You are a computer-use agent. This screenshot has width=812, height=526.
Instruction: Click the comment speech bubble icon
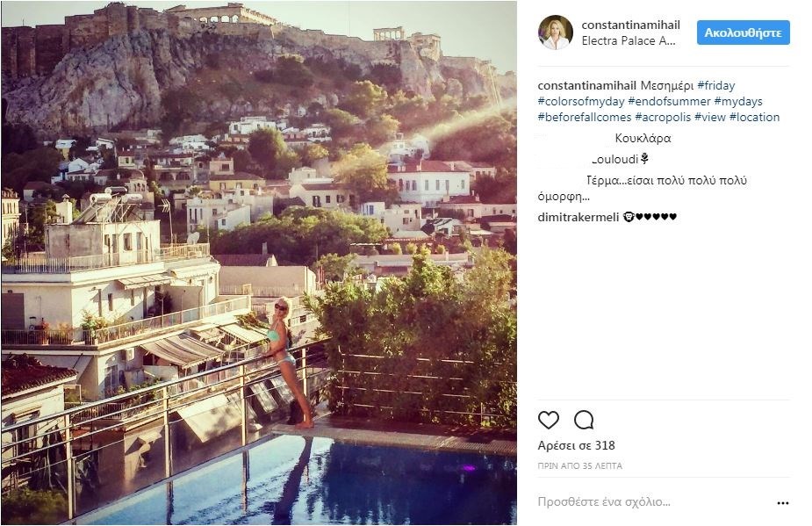coord(584,420)
